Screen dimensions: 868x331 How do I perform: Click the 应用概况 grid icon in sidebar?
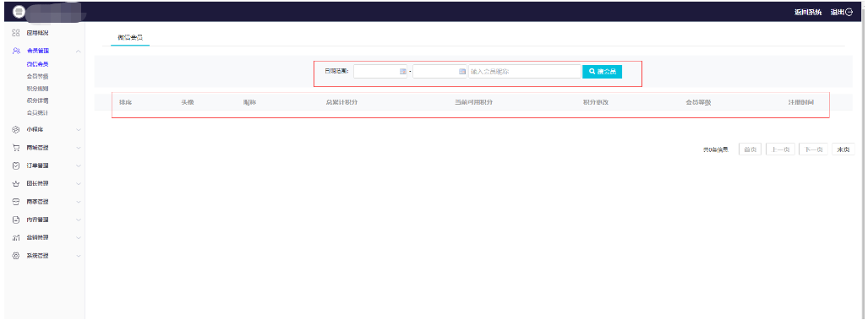16,33
